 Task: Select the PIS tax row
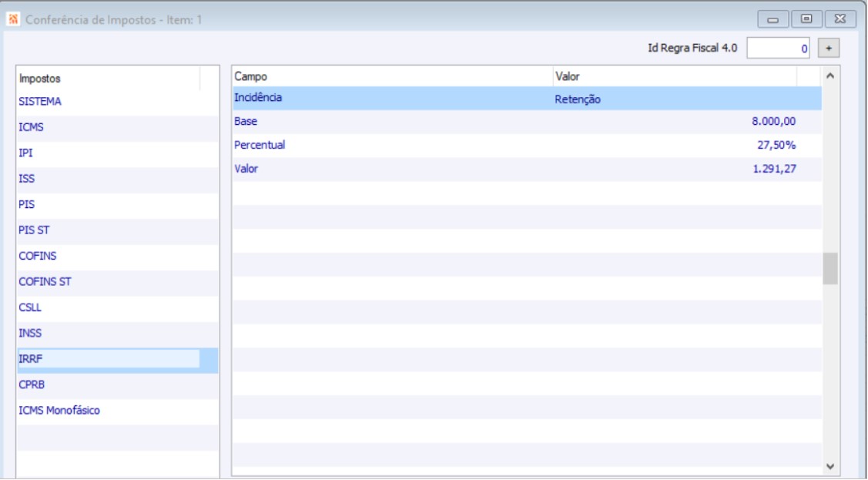point(117,205)
